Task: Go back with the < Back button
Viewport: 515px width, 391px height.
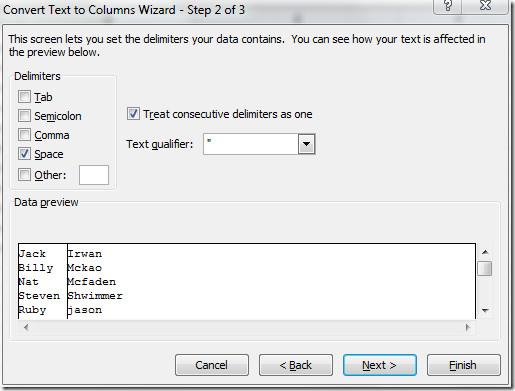Action: click(296, 365)
